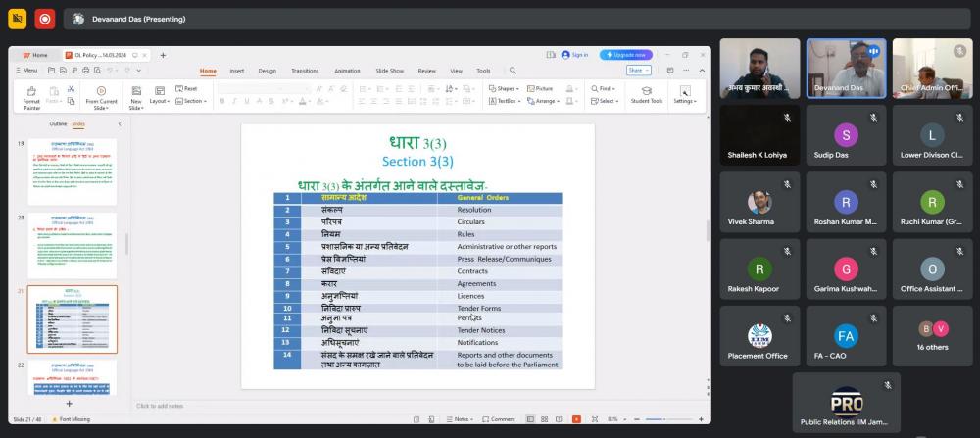980x438 pixels.
Task: Toggle the Notes pane in status bar
Action: 462,418
